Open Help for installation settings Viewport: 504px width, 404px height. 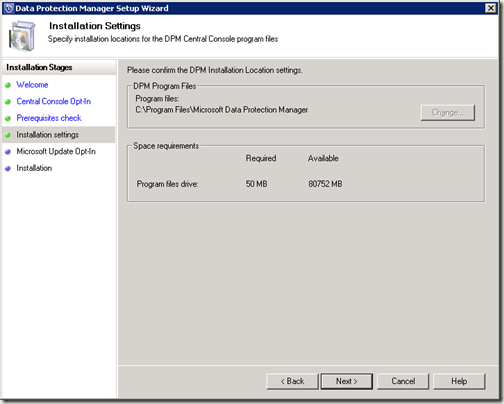point(459,381)
